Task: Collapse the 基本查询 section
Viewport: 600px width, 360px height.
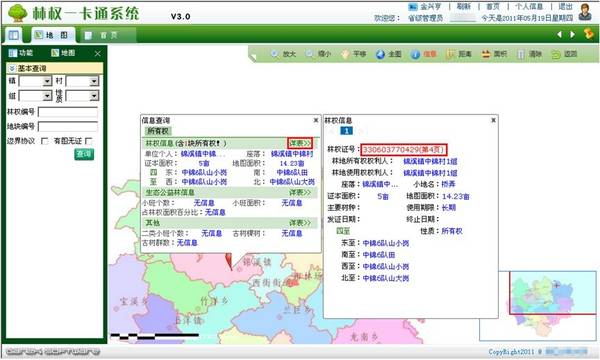Action: (12, 68)
